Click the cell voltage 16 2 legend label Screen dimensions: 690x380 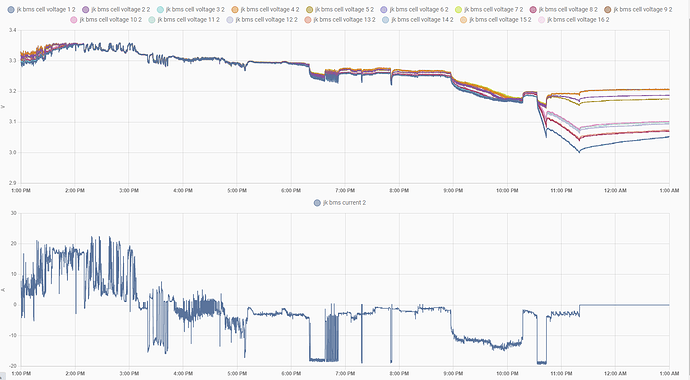(x=578, y=20)
